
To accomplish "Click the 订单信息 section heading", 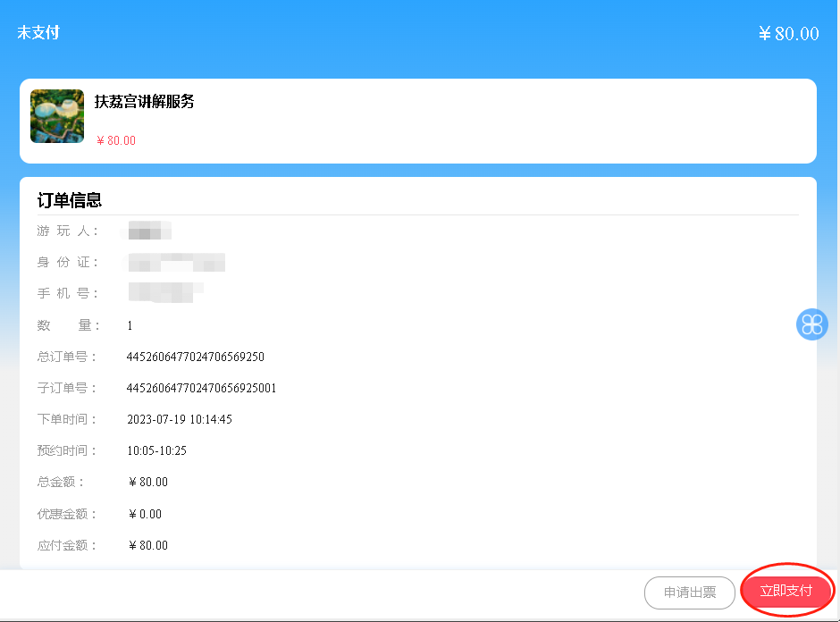I will 70,200.
